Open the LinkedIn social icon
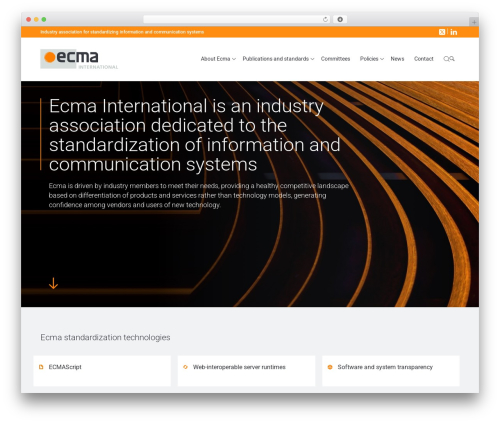 (454, 32)
